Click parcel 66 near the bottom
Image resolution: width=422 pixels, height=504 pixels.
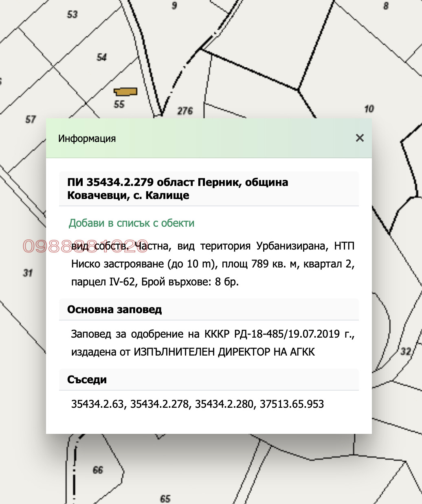[x=97, y=470]
